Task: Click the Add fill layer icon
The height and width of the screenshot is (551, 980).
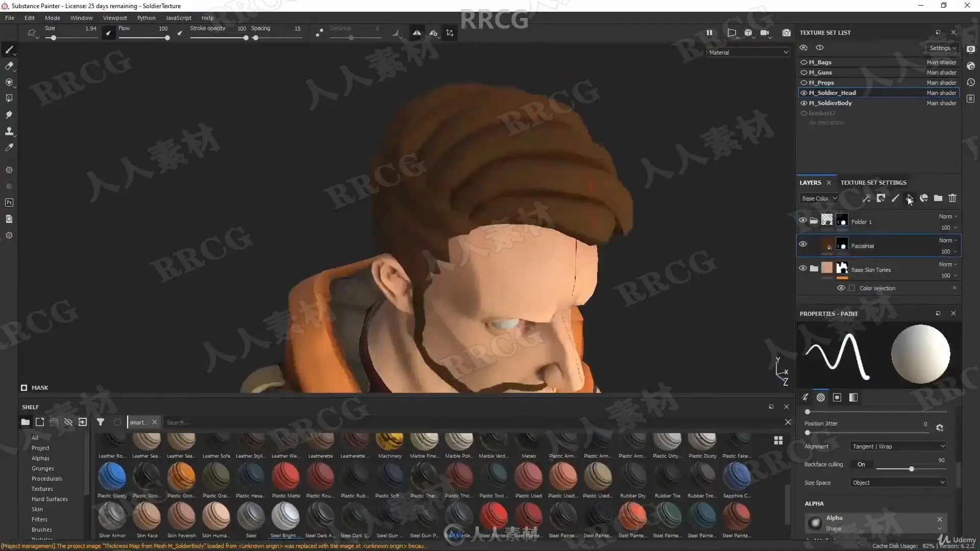Action: (910, 198)
